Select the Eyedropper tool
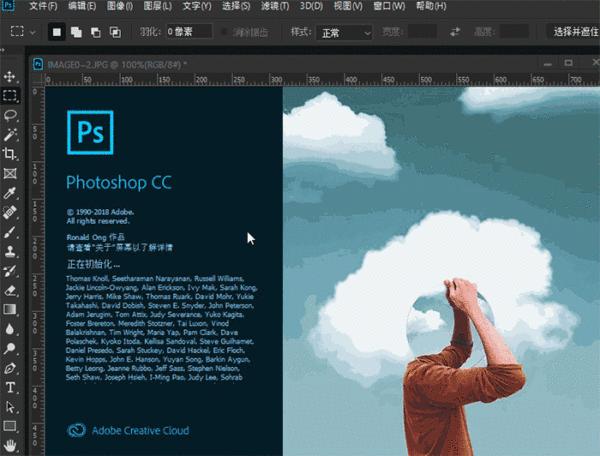 (10, 193)
